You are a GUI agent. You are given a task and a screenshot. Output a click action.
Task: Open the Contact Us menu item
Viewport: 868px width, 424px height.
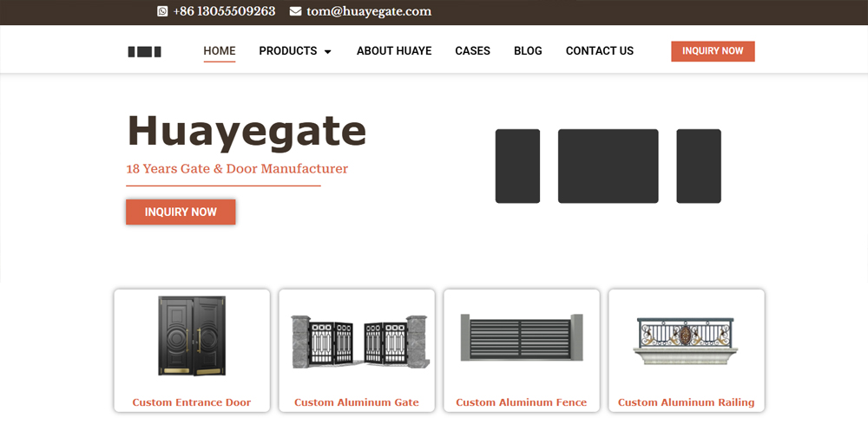600,51
